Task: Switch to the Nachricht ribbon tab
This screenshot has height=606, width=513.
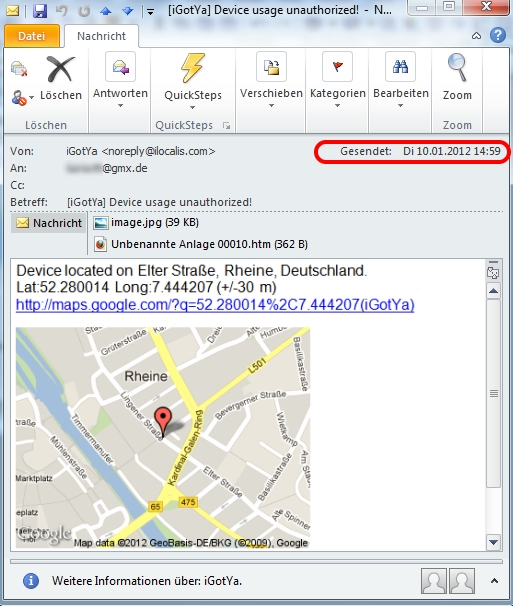Action: [x=101, y=36]
